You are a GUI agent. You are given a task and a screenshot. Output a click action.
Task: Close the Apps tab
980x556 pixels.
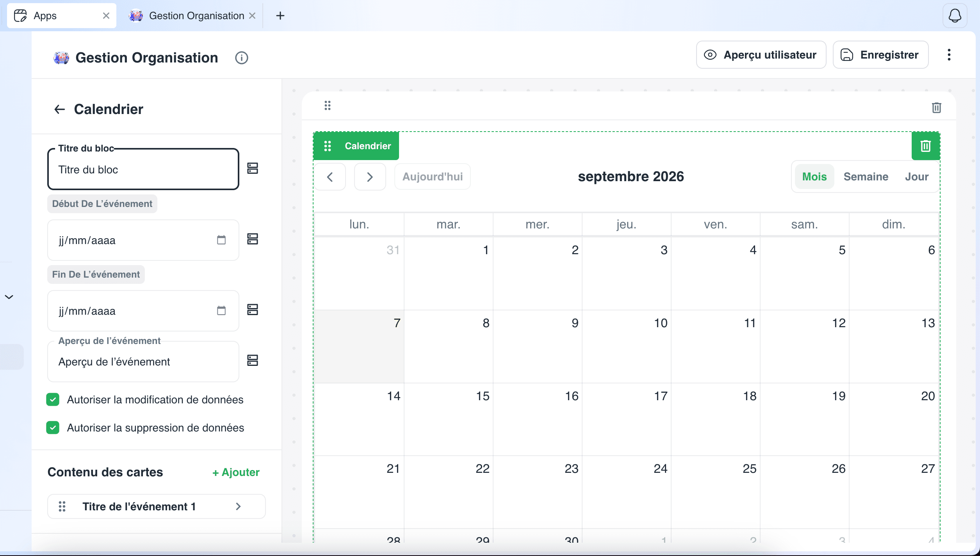click(x=106, y=16)
